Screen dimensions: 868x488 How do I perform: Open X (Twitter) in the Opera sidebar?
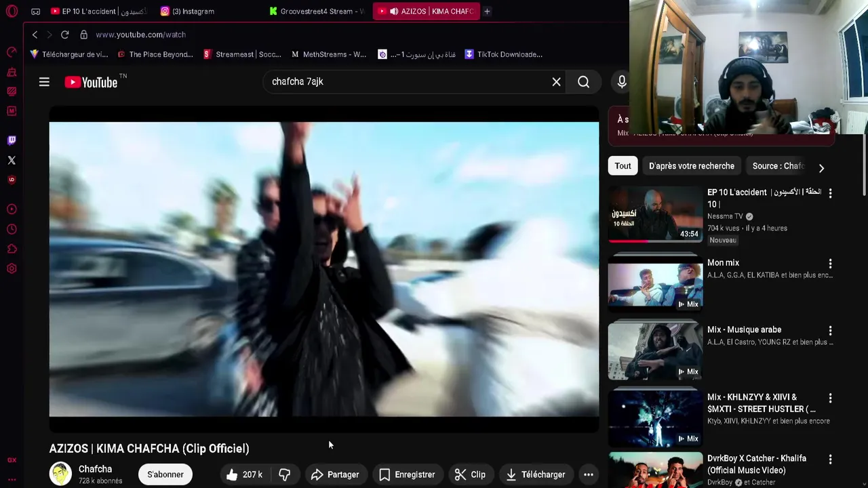pyautogui.click(x=12, y=161)
